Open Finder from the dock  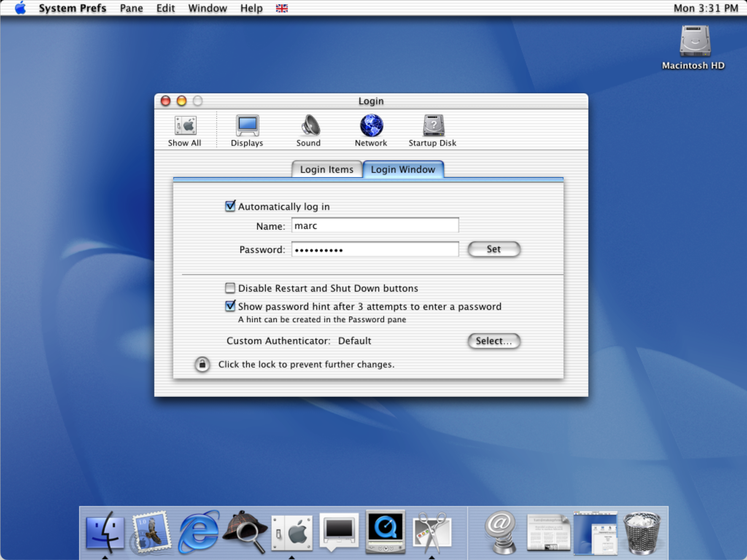pos(105,532)
